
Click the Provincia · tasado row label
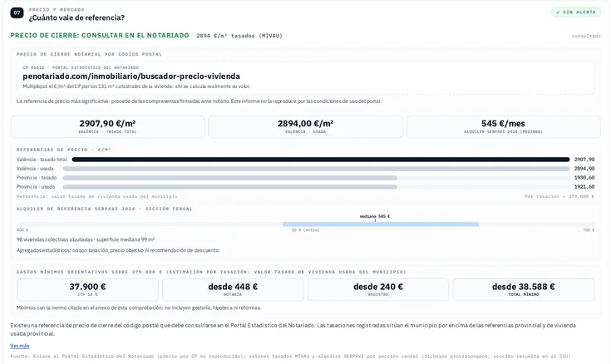[37, 178]
